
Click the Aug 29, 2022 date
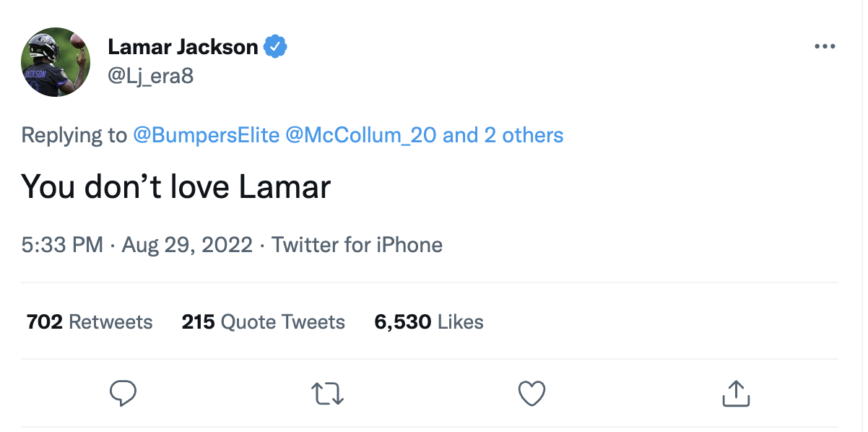coord(187,245)
